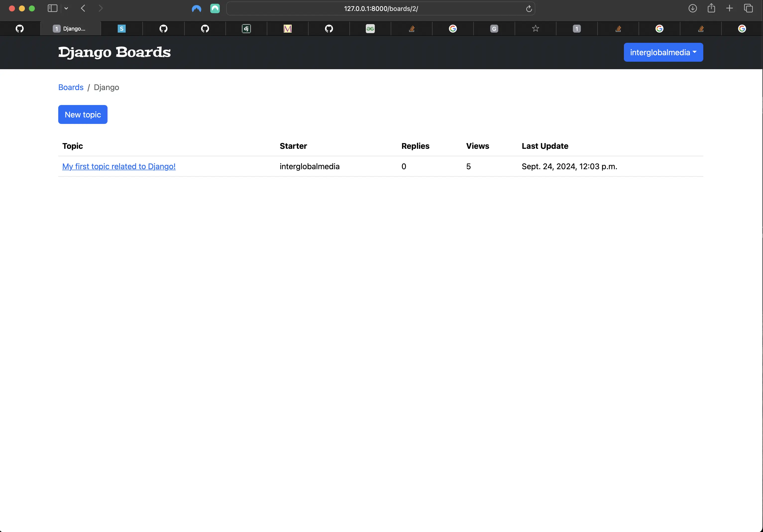
Task: Go back with the browser back arrow
Action: (x=83, y=8)
